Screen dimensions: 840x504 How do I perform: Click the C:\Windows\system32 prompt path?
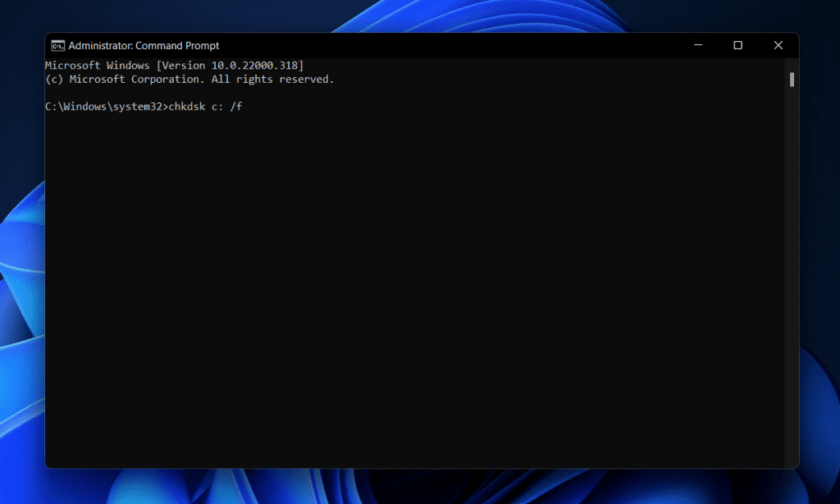pos(103,107)
